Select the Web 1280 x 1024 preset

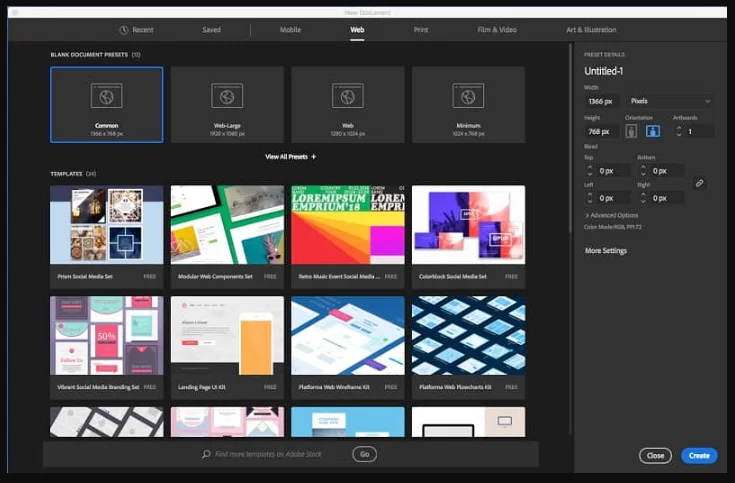[348, 105]
